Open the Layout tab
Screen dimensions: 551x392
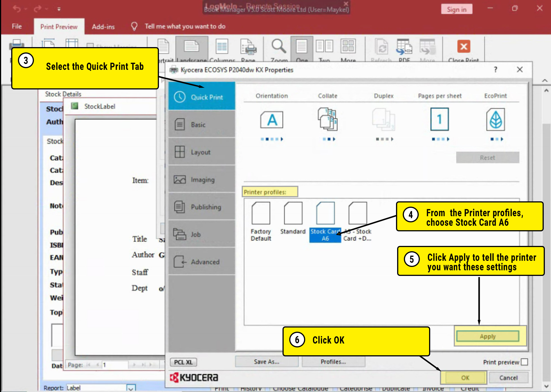(x=202, y=152)
